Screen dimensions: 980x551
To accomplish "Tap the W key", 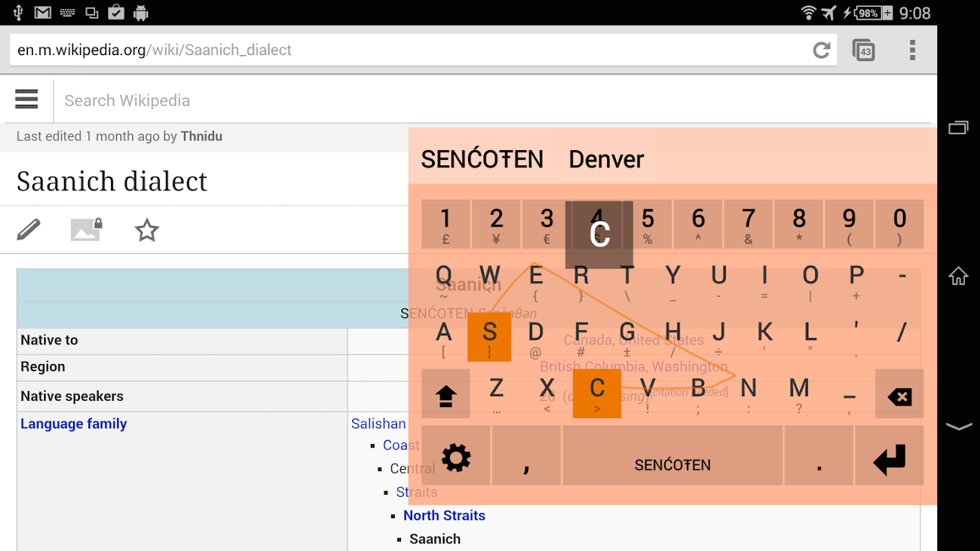I will pos(489,281).
